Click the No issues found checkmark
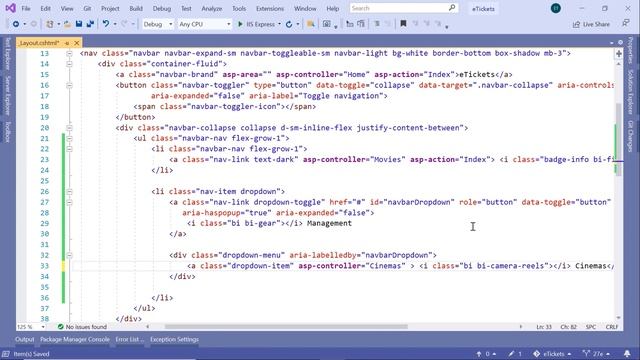 click(x=60, y=327)
